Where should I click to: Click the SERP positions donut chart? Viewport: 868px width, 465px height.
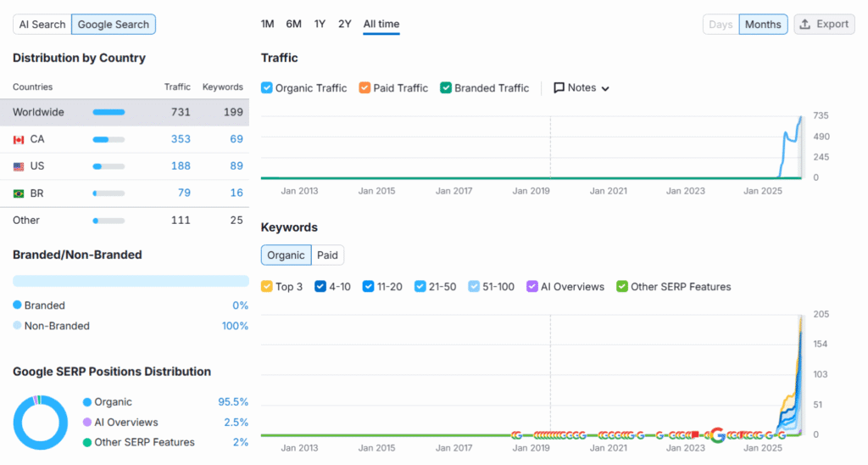(x=41, y=422)
